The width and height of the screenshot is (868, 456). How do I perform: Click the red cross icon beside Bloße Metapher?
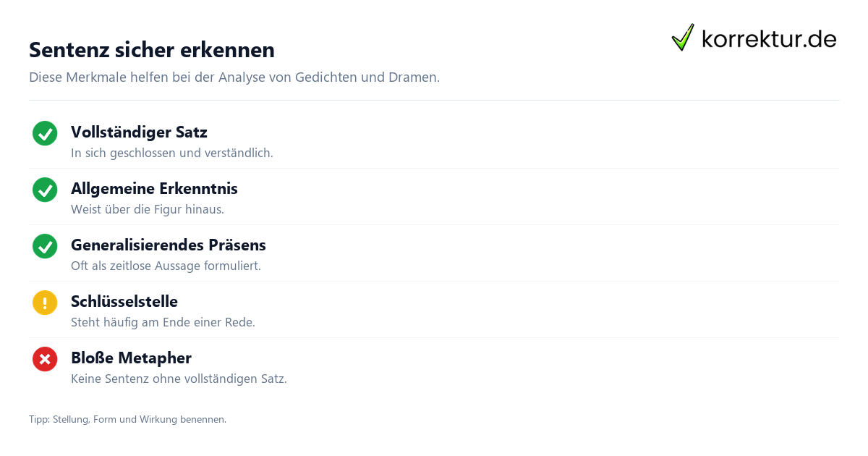click(45, 359)
